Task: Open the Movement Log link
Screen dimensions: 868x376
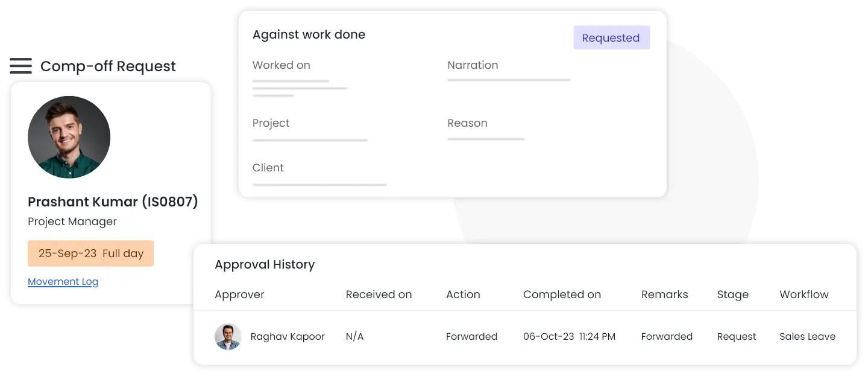Action: pyautogui.click(x=63, y=282)
